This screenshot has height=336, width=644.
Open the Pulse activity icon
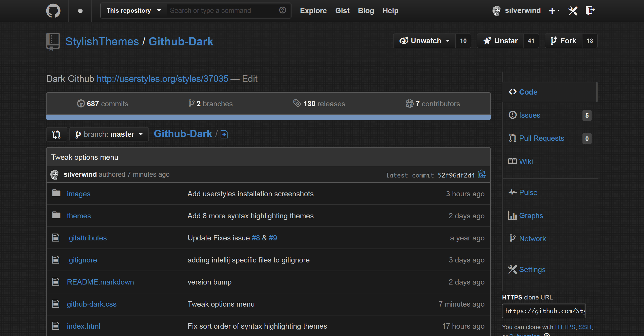513,192
